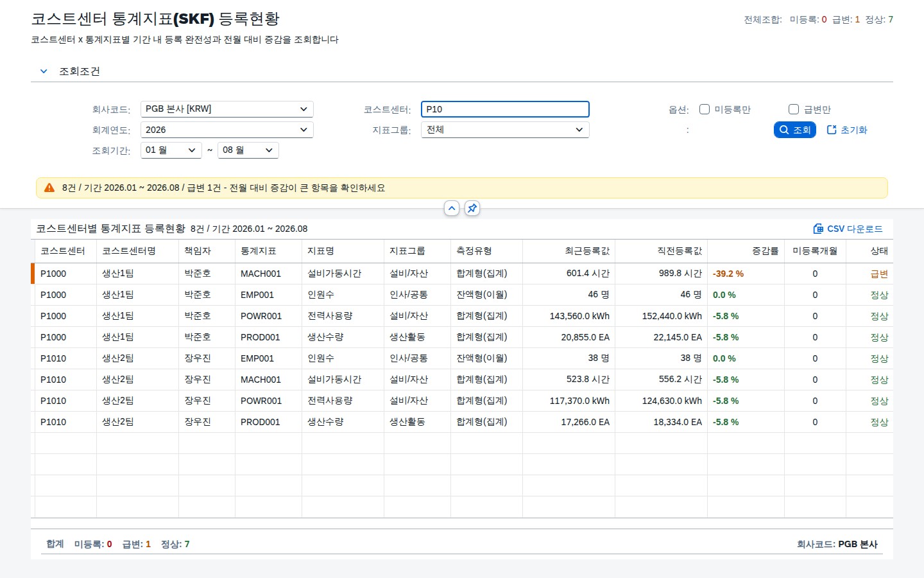Collapse header with the up-chevron button

[x=452, y=208]
